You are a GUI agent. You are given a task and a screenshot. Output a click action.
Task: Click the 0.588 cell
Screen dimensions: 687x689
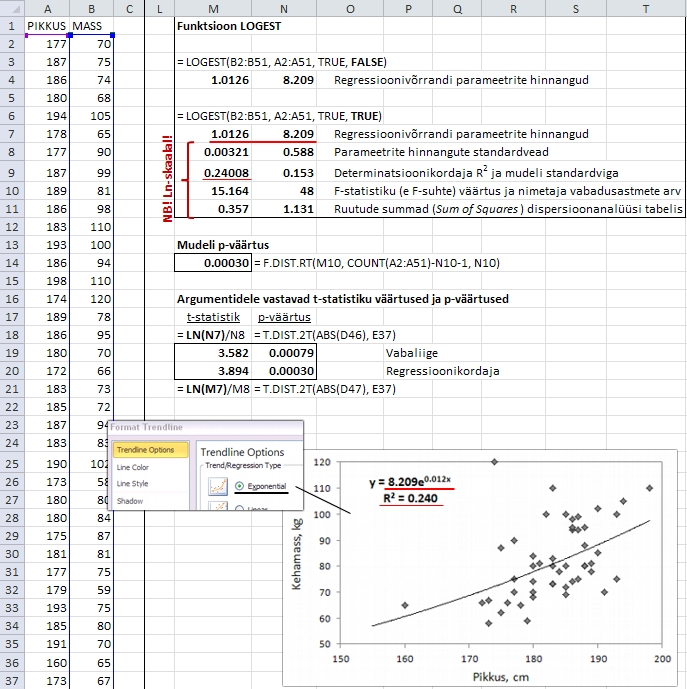point(284,152)
